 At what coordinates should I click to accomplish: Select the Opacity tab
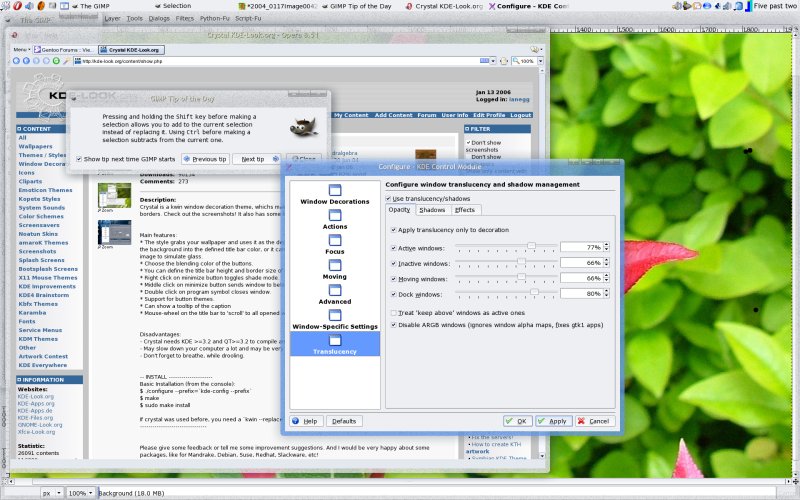coord(399,210)
